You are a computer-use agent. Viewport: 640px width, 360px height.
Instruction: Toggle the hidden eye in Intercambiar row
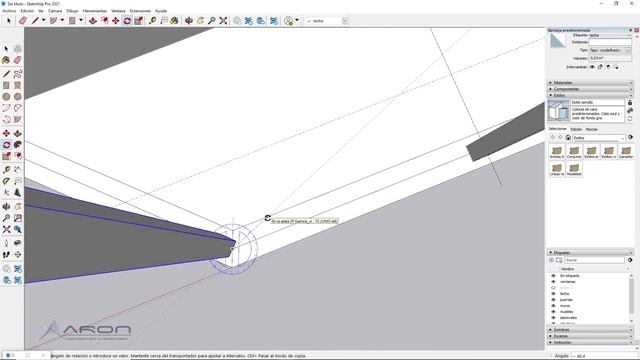pos(592,67)
